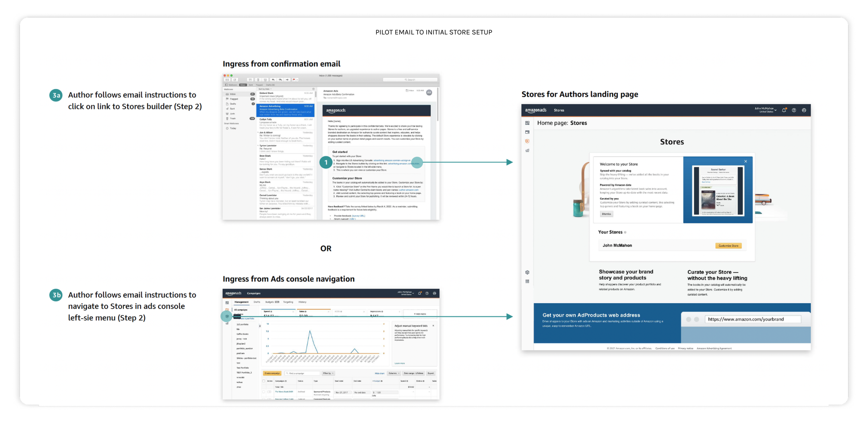
Task: Toggle the select-all campaigns checkbox
Action: tap(264, 381)
